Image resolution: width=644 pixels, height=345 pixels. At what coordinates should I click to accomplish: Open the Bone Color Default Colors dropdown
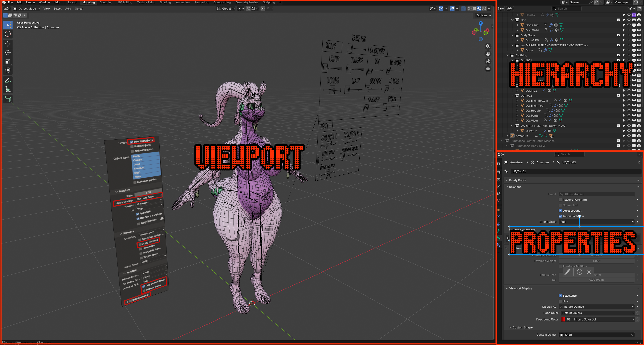[598, 313]
